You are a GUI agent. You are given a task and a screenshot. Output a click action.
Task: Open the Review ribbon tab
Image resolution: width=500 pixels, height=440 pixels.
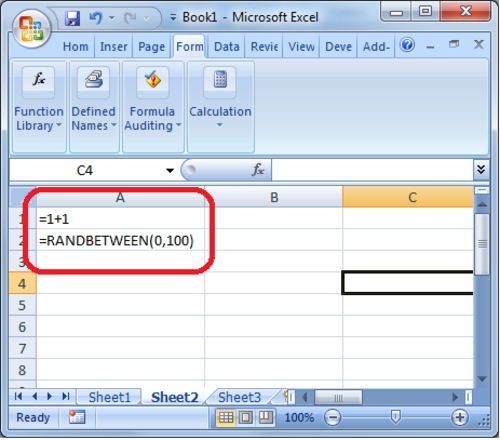[x=264, y=47]
